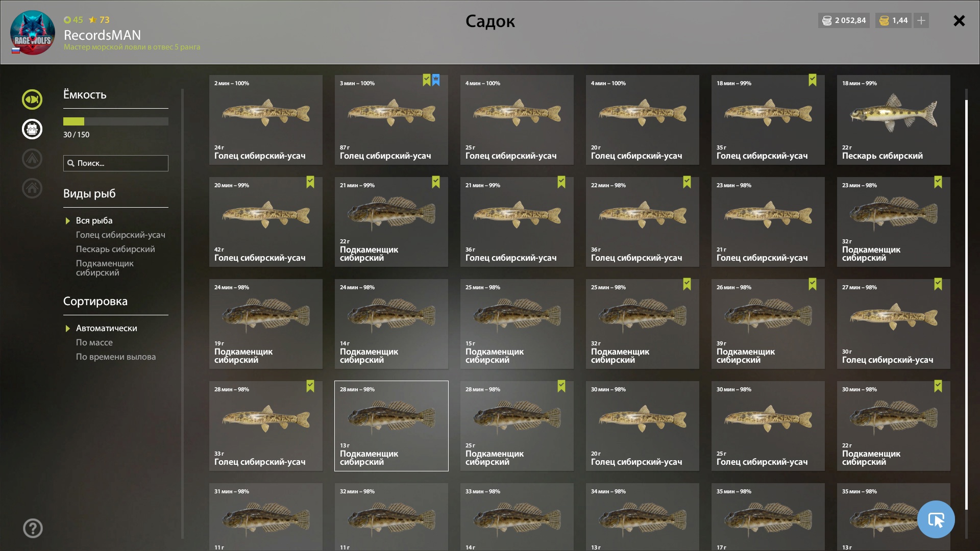Filter by Голец сибирский-усач species
The height and width of the screenshot is (551, 980).
coord(120,235)
